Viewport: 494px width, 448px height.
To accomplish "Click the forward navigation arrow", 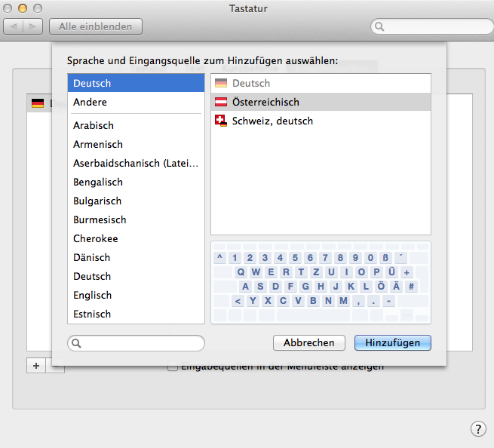I will (32, 27).
